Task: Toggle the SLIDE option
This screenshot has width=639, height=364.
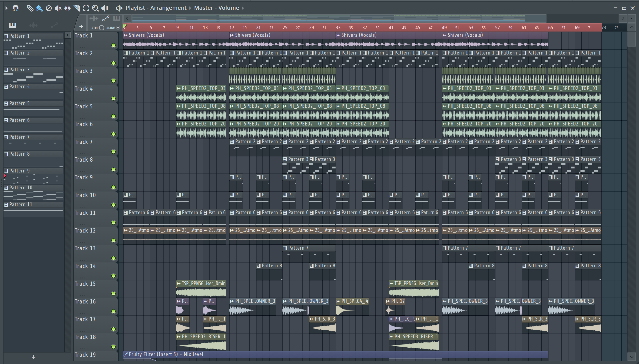Action: coord(118,28)
